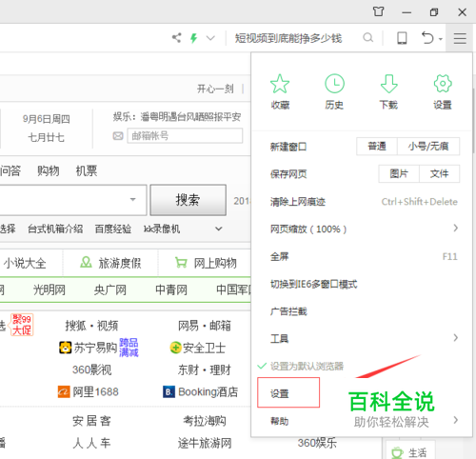476x459 pixels.
Task: Click the 安全卫士 green plus icon
Action: [x=175, y=348]
